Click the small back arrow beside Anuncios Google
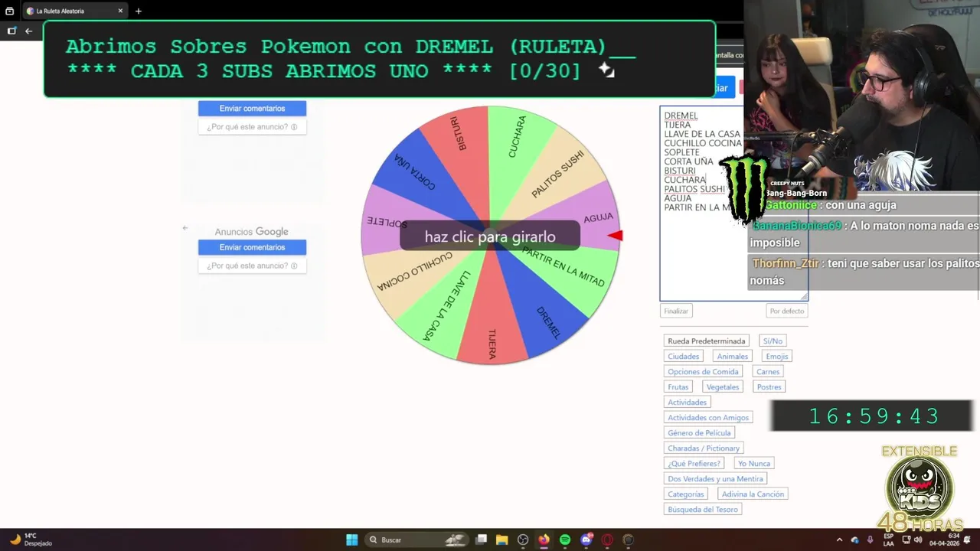This screenshot has height=551, width=980. pyautogui.click(x=185, y=228)
